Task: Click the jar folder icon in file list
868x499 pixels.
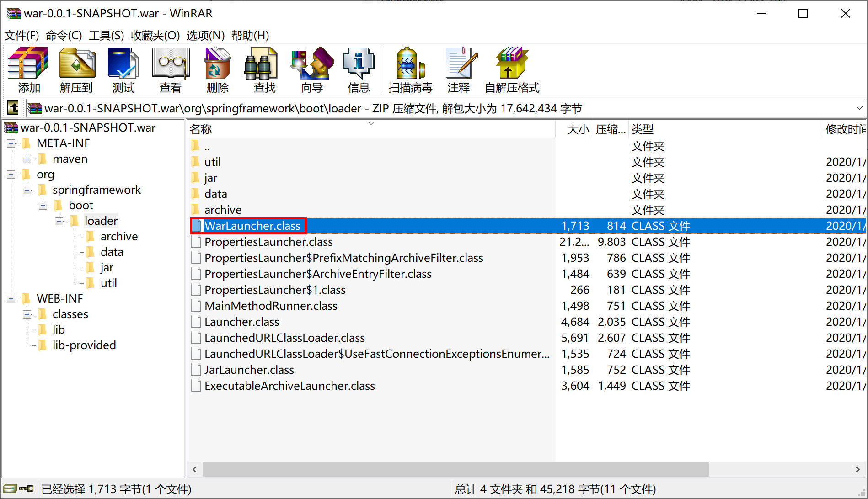Action: (196, 178)
